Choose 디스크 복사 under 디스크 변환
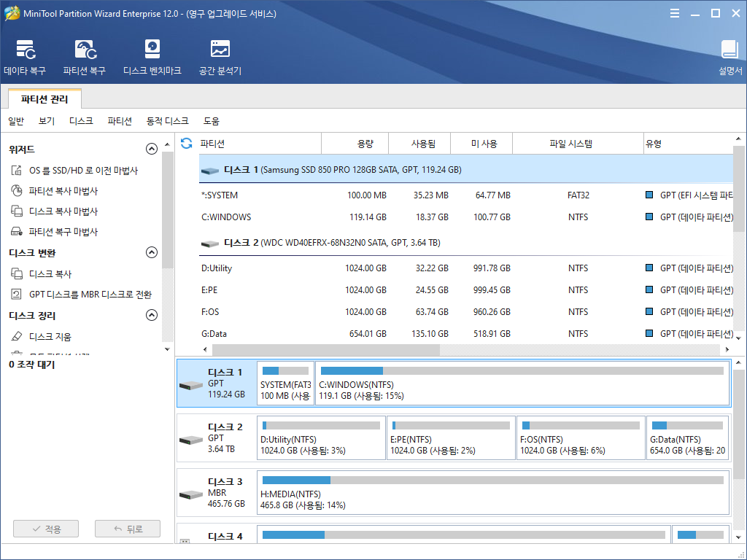Screen dimensions: 747x560 click(x=41, y=274)
